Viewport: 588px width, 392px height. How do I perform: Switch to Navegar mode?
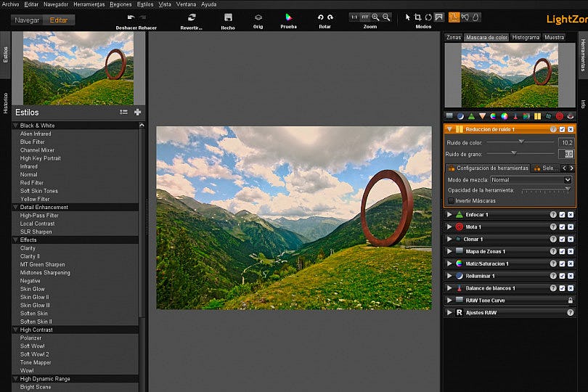(28, 20)
